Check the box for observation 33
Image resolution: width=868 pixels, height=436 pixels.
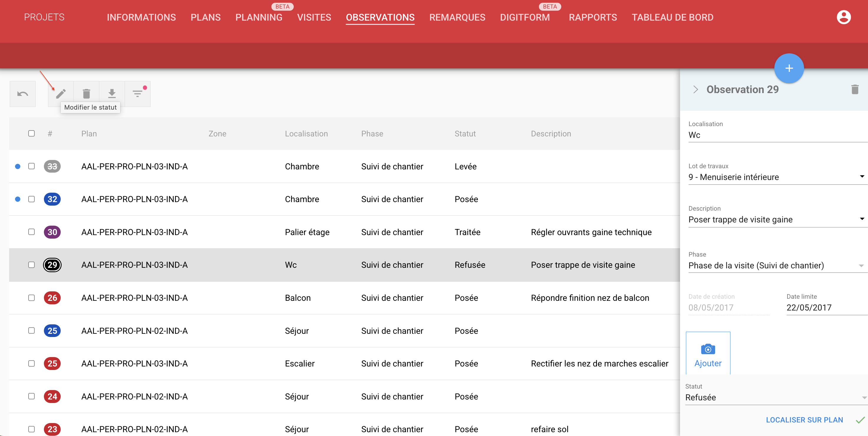tap(31, 166)
